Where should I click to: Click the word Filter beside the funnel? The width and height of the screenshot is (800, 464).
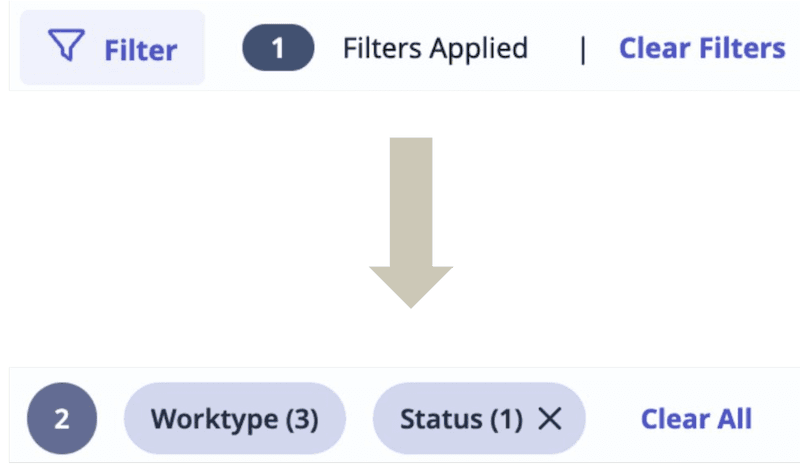(141, 49)
